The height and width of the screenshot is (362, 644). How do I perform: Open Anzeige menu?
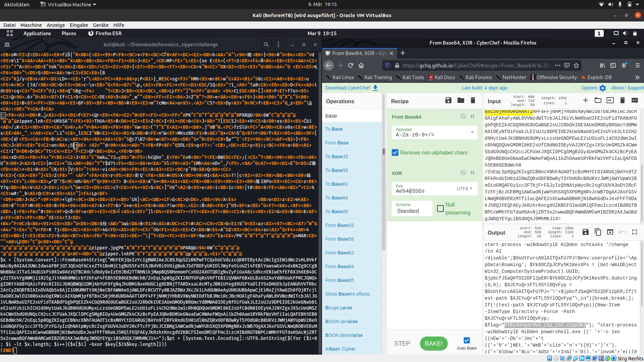click(56, 25)
